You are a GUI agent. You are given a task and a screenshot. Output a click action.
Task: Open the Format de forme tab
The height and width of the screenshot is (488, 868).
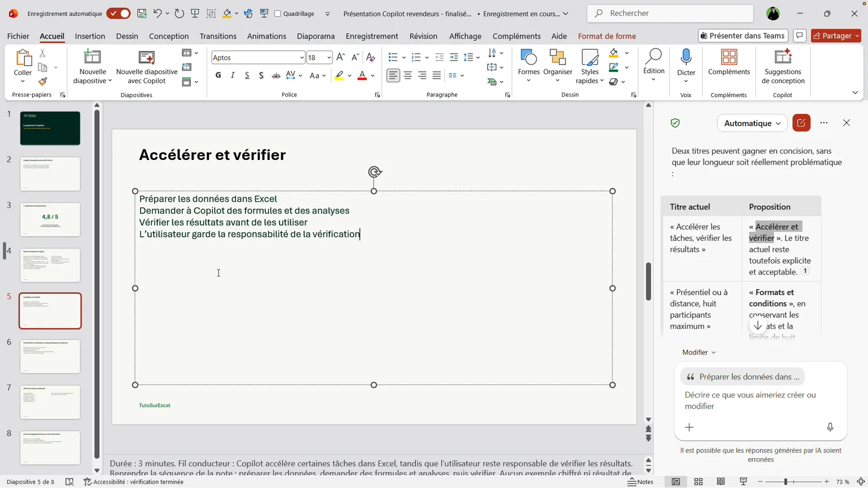pos(607,36)
